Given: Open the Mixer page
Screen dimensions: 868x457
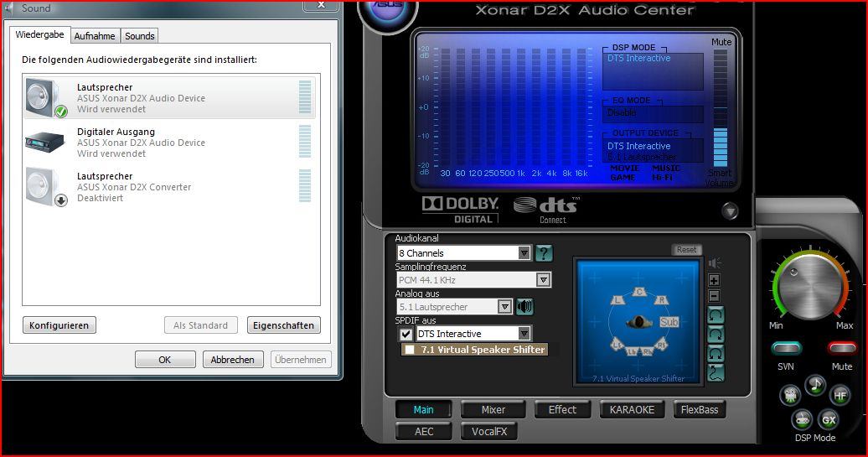Looking at the screenshot, I should [x=493, y=410].
